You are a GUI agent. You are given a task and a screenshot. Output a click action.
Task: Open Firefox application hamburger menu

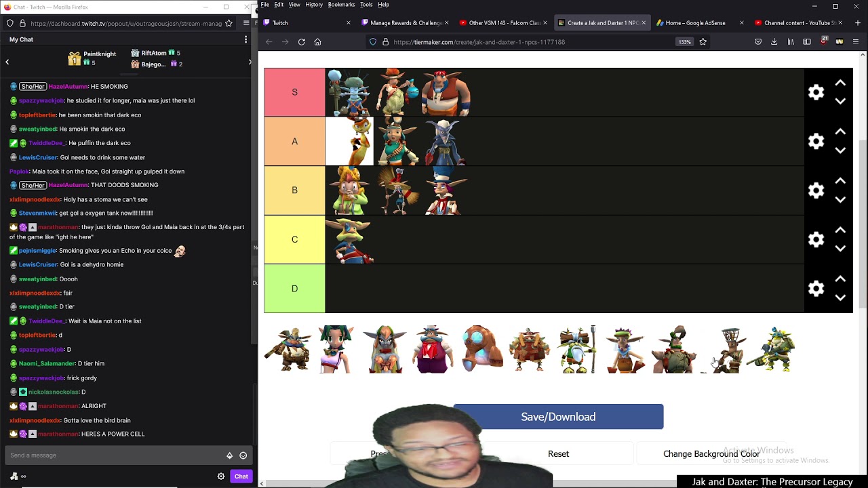click(x=856, y=42)
